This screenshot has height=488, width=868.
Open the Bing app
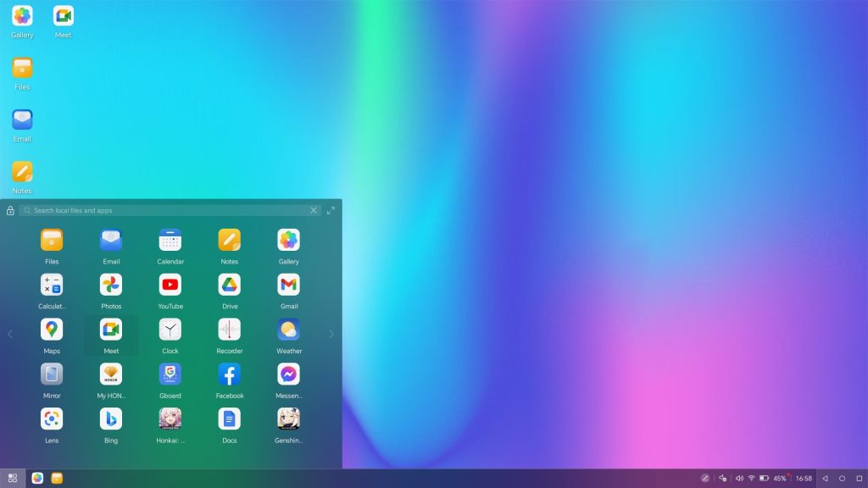click(111, 419)
